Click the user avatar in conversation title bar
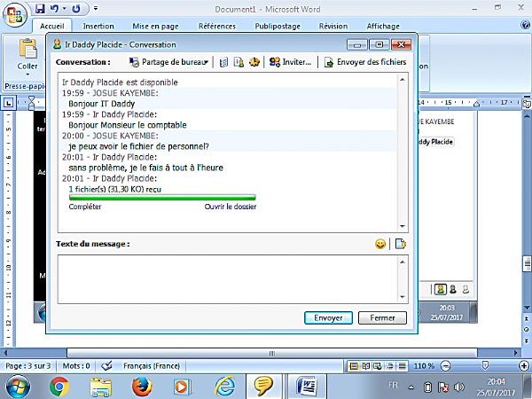The image size is (532, 399). (x=57, y=44)
